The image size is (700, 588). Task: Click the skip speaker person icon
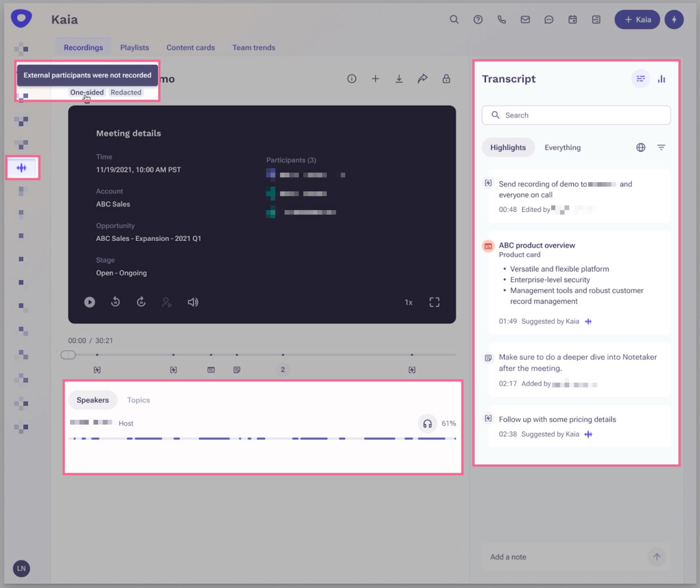[x=166, y=302]
